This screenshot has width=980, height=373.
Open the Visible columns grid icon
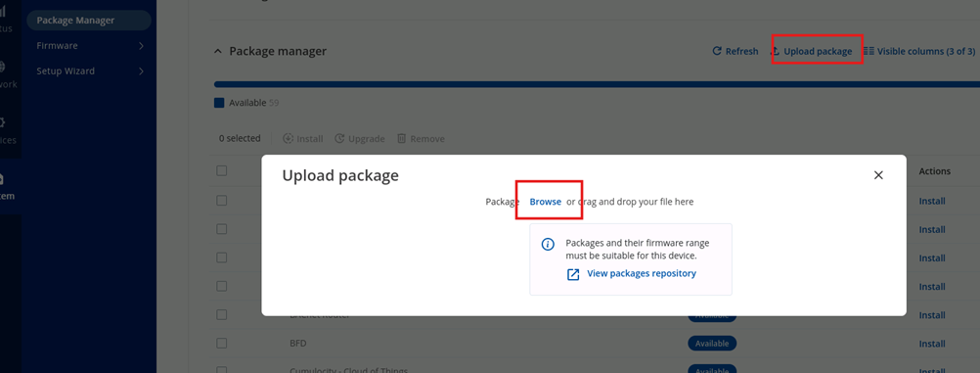pos(869,51)
